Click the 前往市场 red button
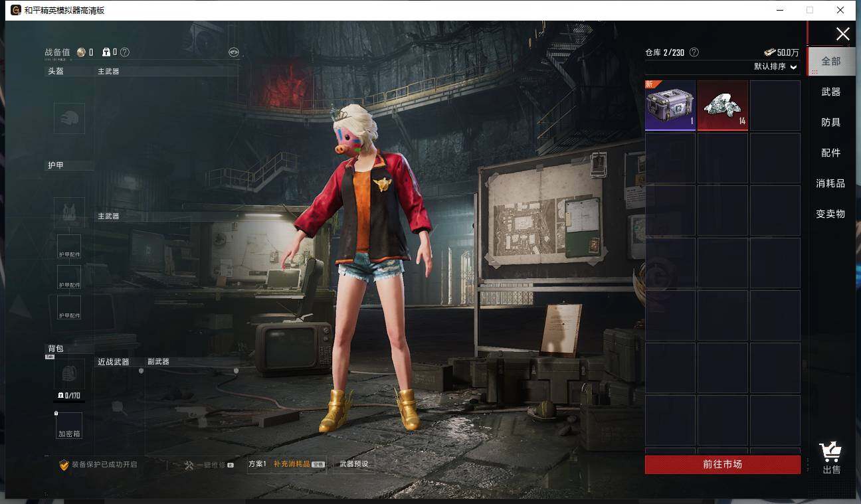The width and height of the screenshot is (861, 504). click(x=722, y=464)
